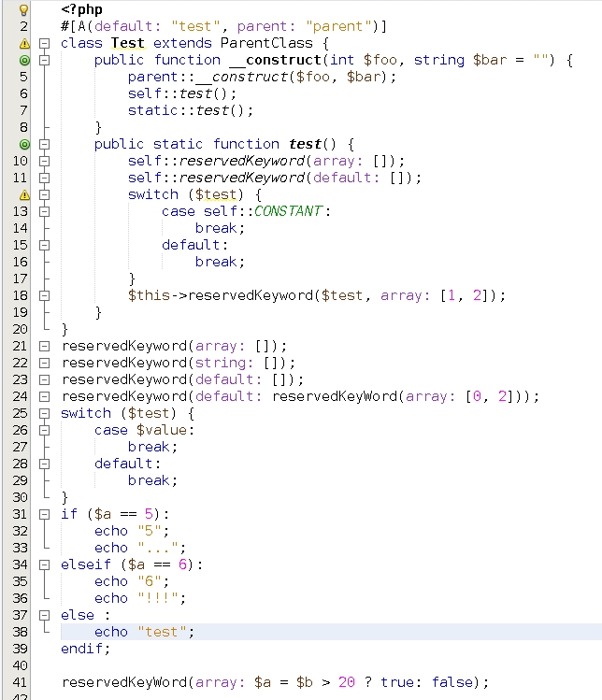
Task: Collapse the elseif ($a == 6) block fold
Action: coord(44,564)
